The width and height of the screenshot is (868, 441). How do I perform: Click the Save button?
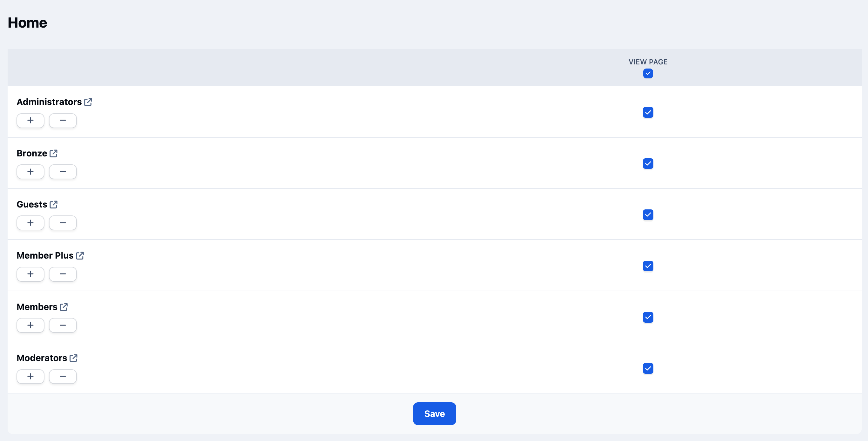(x=434, y=414)
